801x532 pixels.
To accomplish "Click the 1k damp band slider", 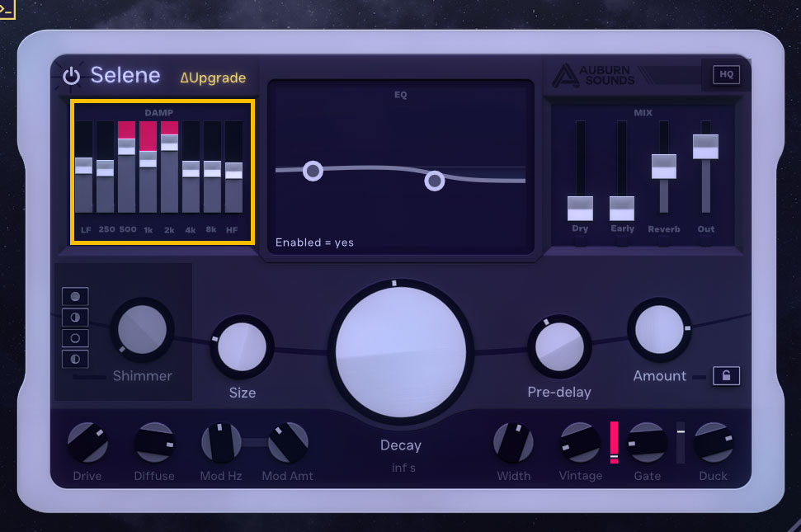I will (x=148, y=158).
